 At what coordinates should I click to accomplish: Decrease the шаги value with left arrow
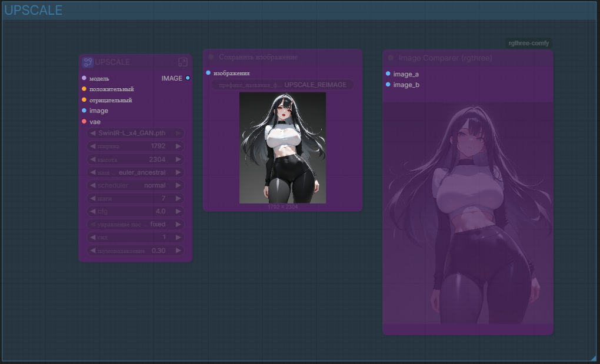click(x=92, y=198)
